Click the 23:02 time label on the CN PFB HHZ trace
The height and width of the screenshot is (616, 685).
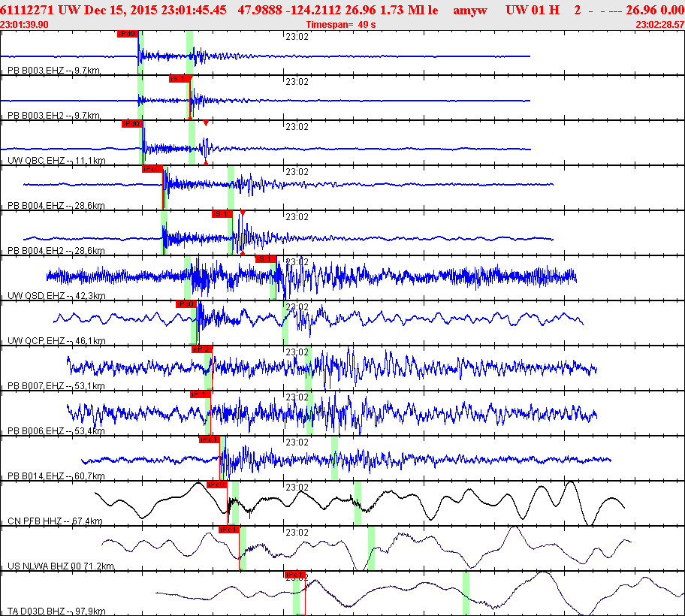(297, 487)
